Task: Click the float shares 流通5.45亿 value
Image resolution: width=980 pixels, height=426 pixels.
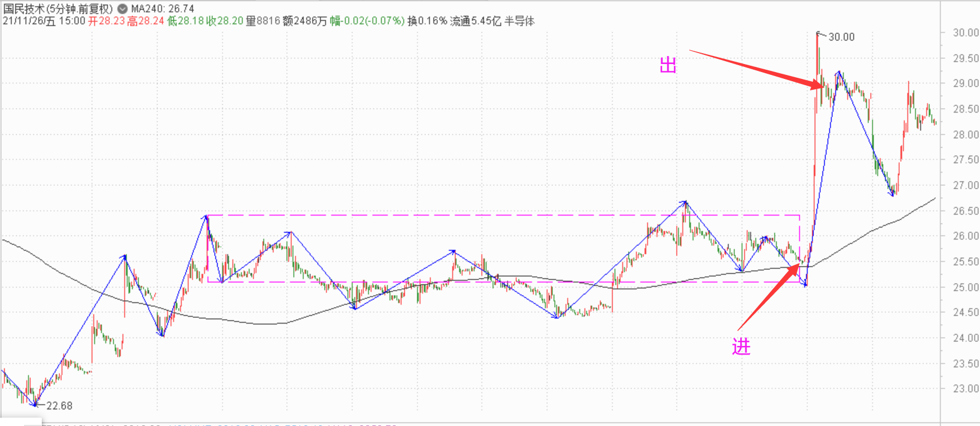Action: coord(476,21)
